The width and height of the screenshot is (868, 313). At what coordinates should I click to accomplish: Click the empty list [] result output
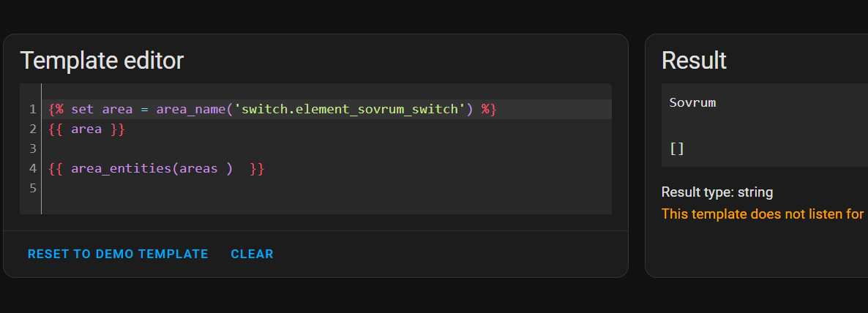coord(677,148)
